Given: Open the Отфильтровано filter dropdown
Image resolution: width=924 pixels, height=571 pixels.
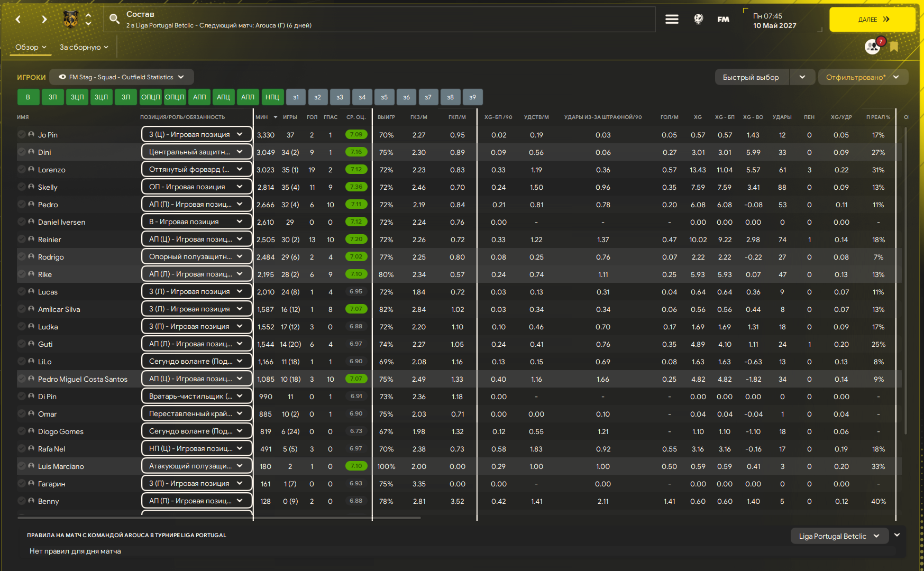Looking at the screenshot, I should coord(863,77).
